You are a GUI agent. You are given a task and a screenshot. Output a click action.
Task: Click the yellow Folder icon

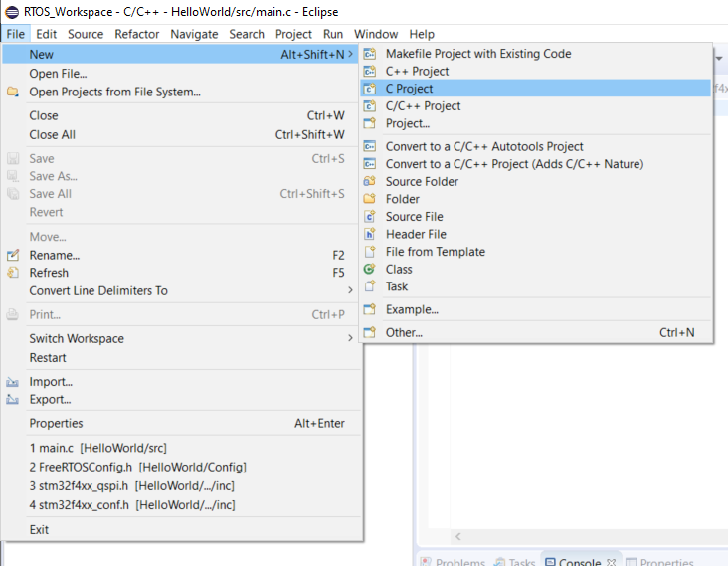(x=370, y=199)
